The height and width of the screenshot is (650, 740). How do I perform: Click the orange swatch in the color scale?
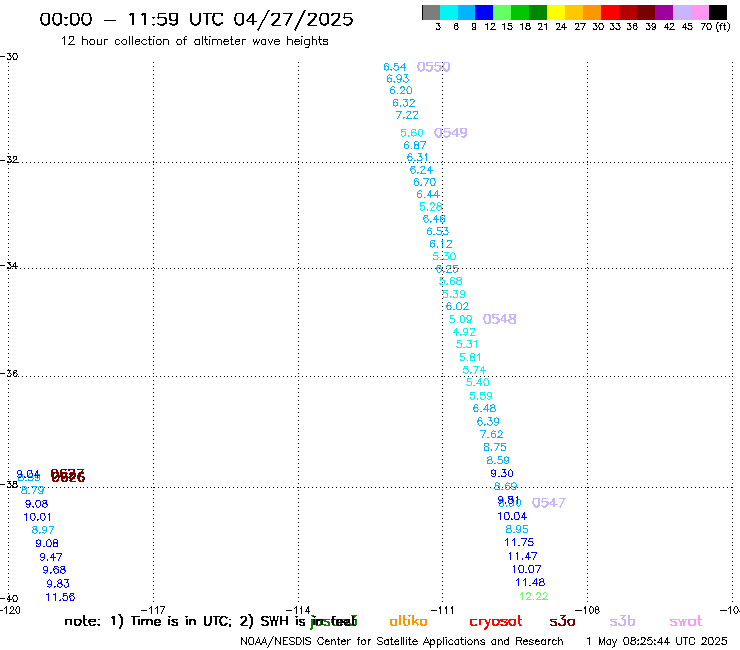point(591,12)
